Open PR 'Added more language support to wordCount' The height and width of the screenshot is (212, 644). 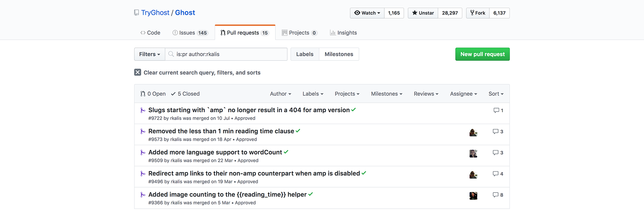tap(215, 152)
